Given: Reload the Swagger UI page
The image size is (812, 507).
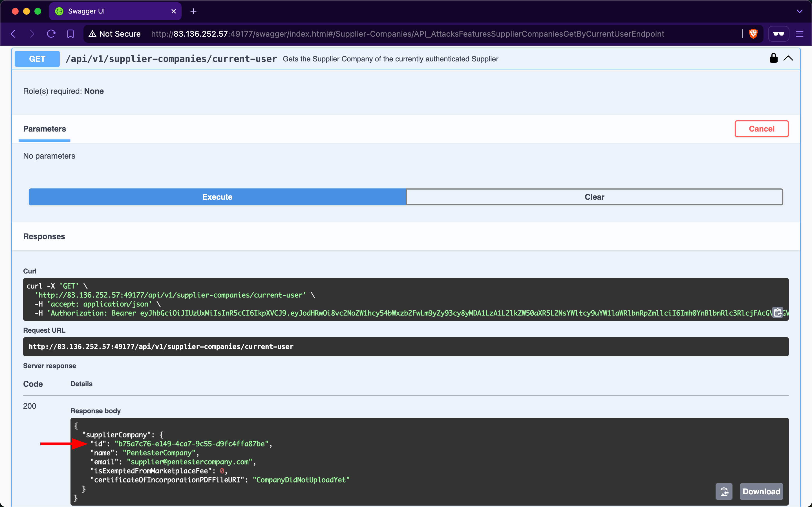Looking at the screenshot, I should pyautogui.click(x=51, y=34).
